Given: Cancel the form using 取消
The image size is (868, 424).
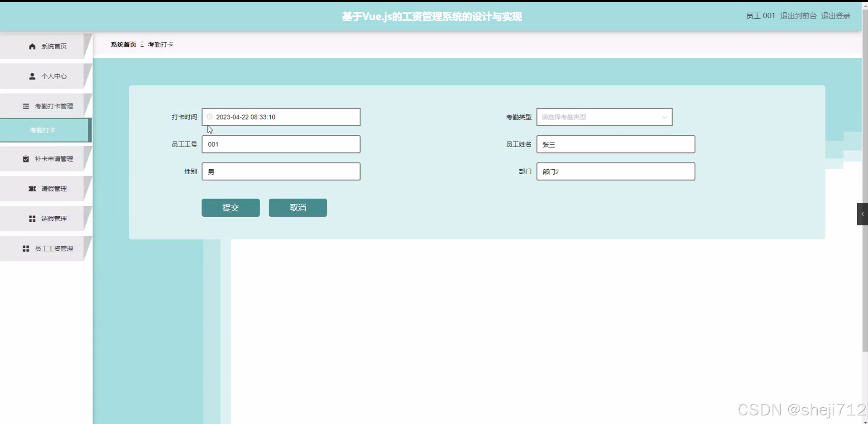Looking at the screenshot, I should pyautogui.click(x=297, y=207).
